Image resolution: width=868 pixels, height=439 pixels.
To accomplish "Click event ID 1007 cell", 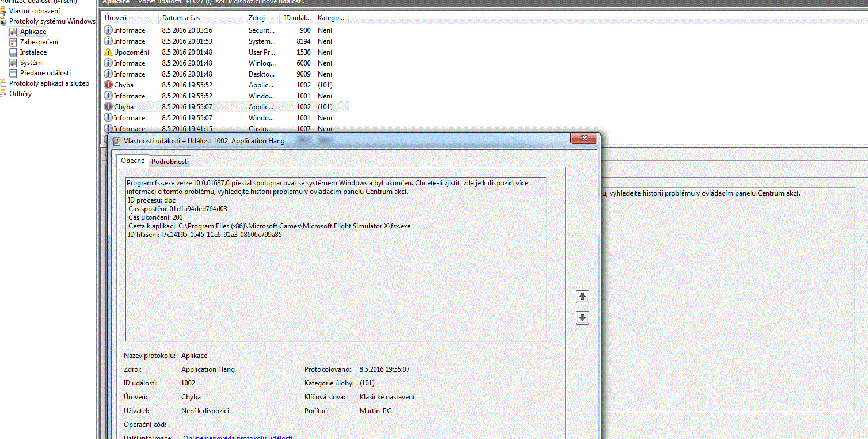I will (x=303, y=129).
